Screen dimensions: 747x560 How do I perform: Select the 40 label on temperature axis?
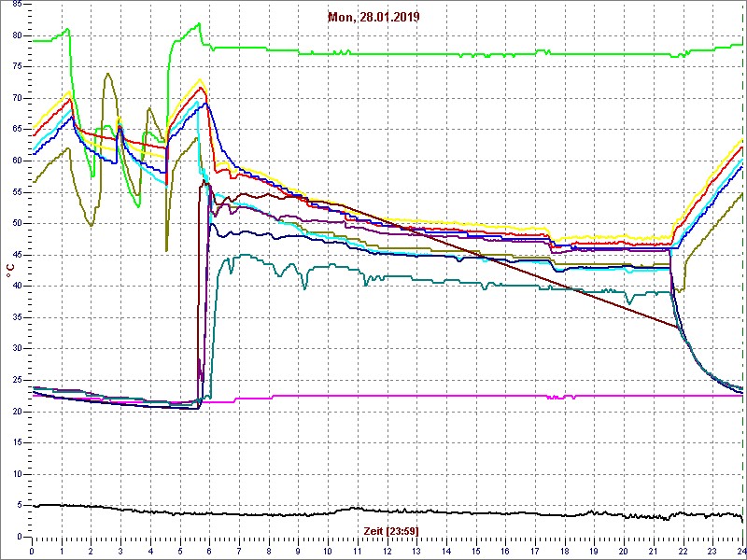[16, 286]
